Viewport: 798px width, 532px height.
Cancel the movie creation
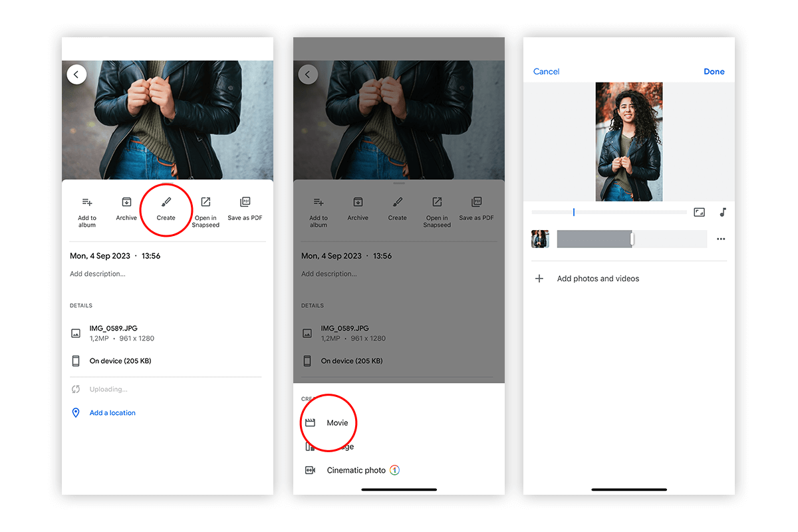pyautogui.click(x=546, y=71)
